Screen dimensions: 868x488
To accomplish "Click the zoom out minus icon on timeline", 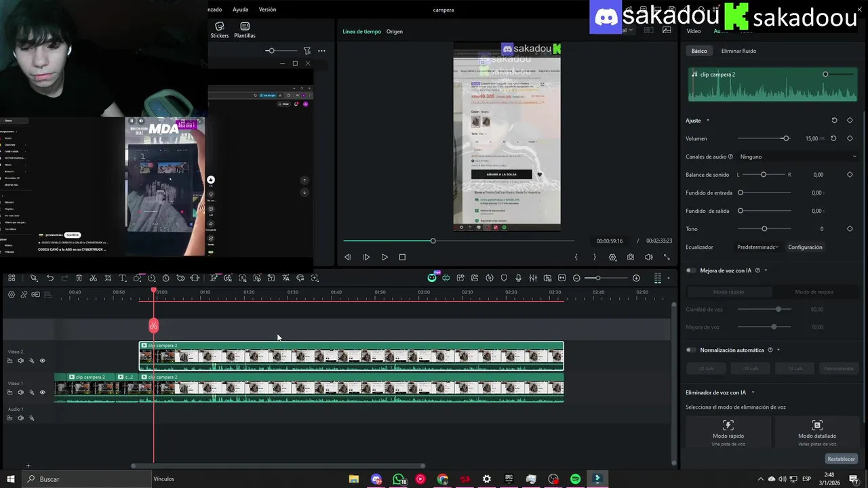I will (x=576, y=278).
